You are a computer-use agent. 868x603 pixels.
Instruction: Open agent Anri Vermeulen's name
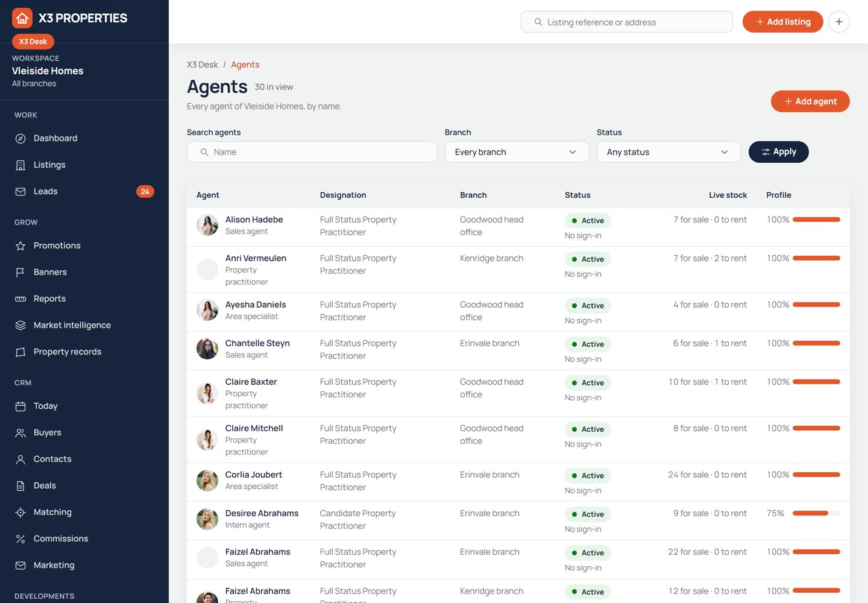tap(256, 258)
